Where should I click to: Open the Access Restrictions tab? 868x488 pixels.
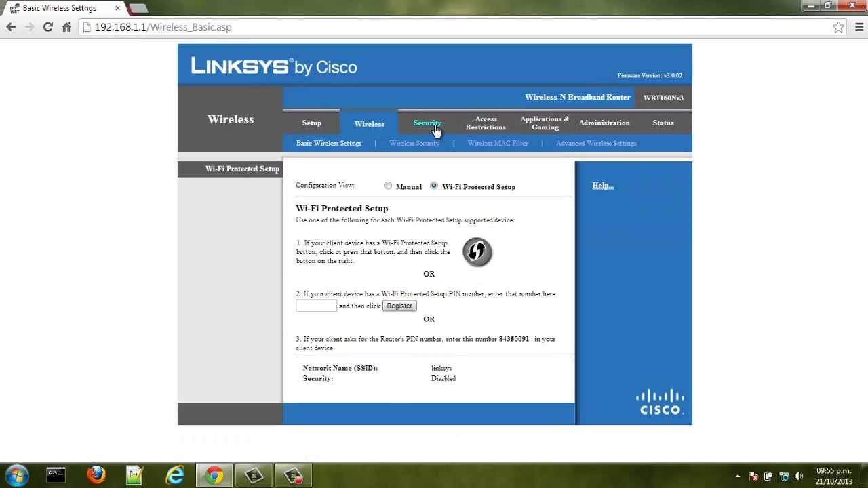point(486,123)
